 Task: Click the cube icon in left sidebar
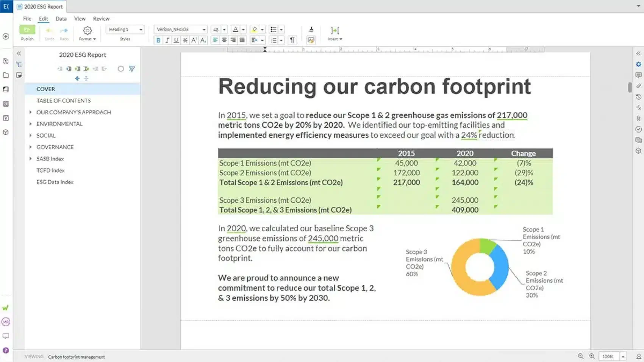tap(6, 132)
